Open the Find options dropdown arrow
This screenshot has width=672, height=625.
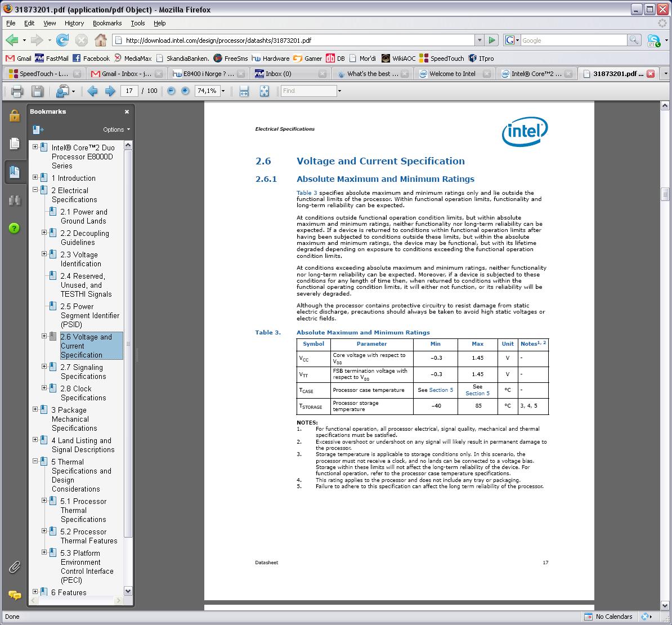click(339, 91)
